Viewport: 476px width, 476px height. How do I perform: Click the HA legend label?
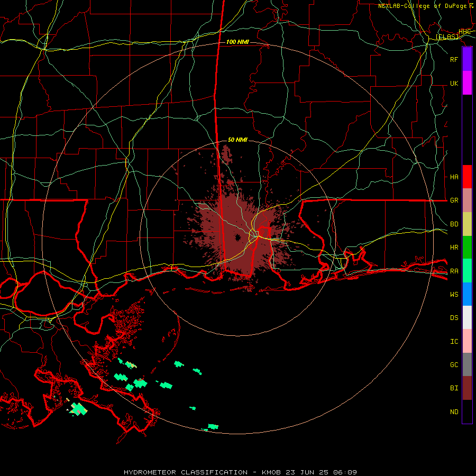pyautogui.click(x=454, y=177)
